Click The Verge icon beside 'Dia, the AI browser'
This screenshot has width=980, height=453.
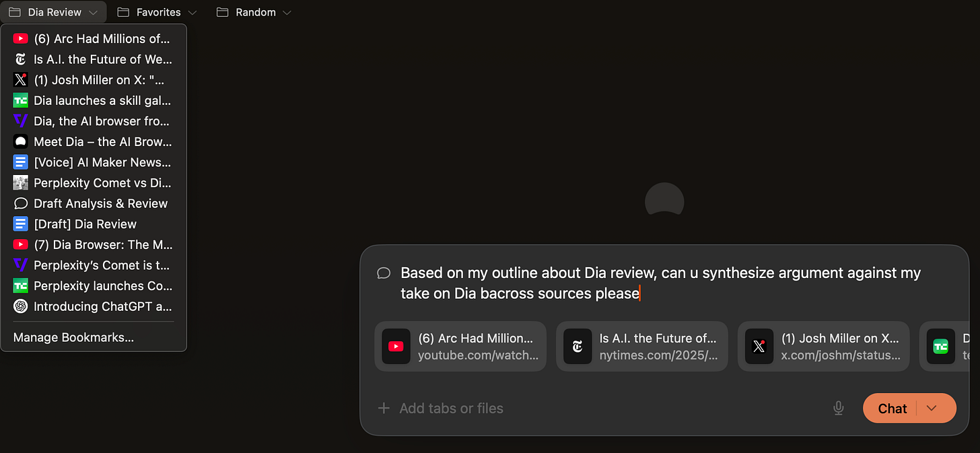click(21, 121)
